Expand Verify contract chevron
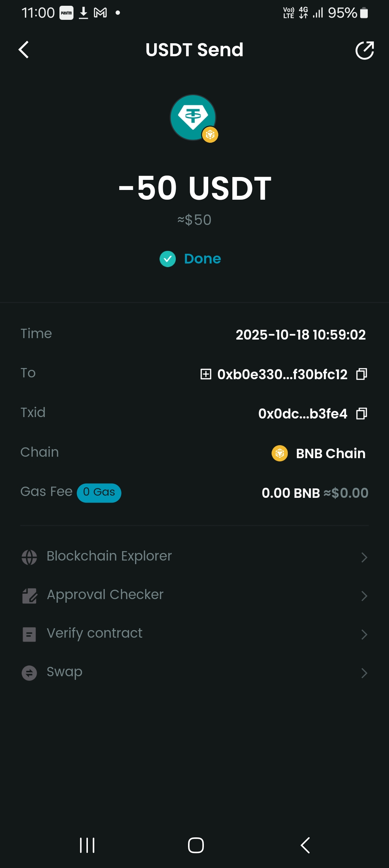The width and height of the screenshot is (389, 868). [364, 634]
